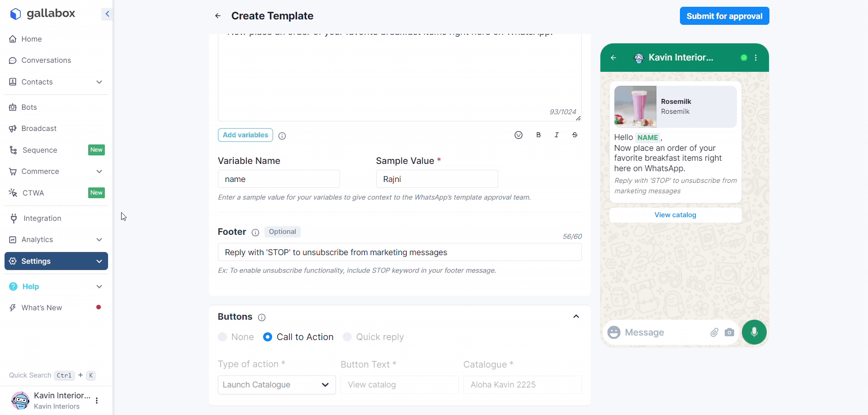Collapse the Buttons section

click(x=576, y=317)
